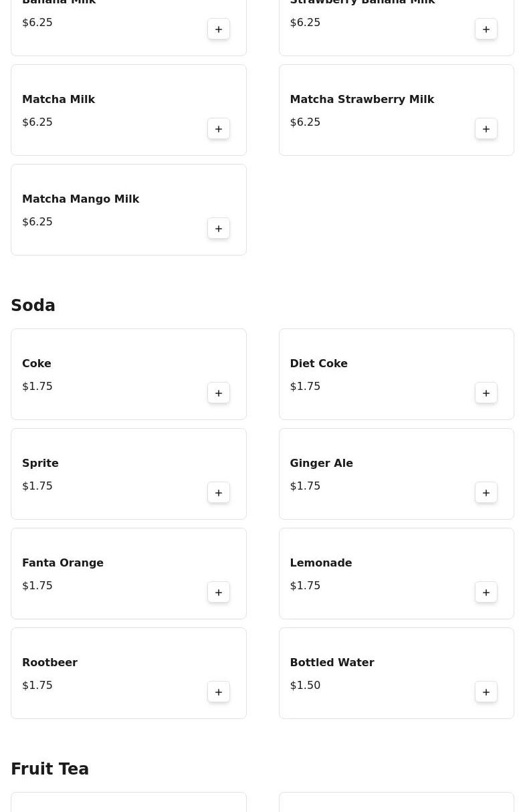Add Matcha Milk to the order
This screenshot has height=812, width=525.
pyautogui.click(x=219, y=128)
